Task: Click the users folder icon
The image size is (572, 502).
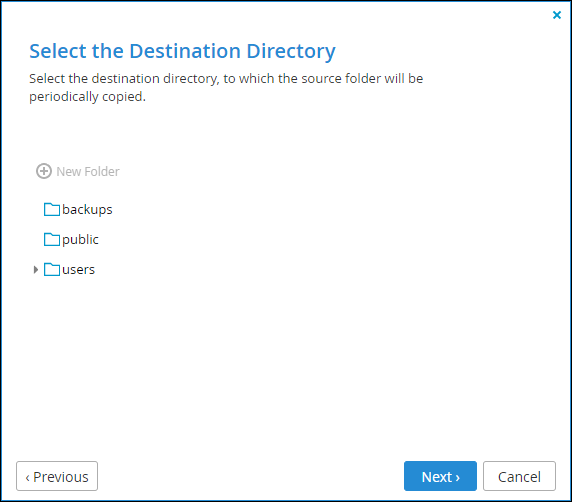Action: click(52, 269)
